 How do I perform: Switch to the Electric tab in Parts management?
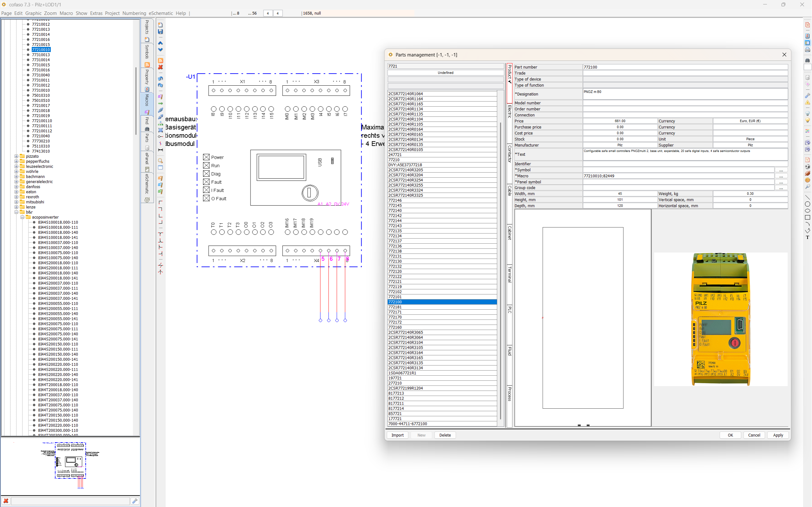pos(509,112)
